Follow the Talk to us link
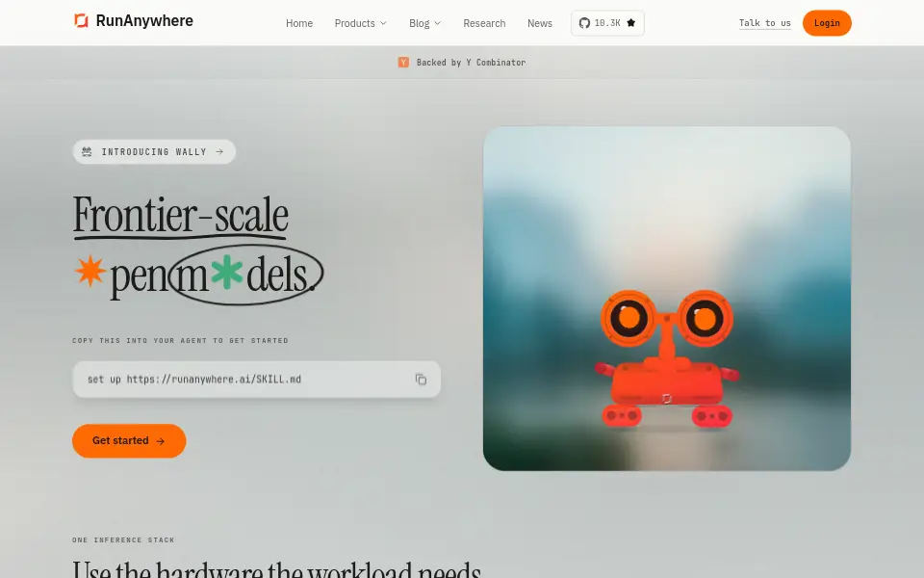This screenshot has height=578, width=924. [x=765, y=23]
